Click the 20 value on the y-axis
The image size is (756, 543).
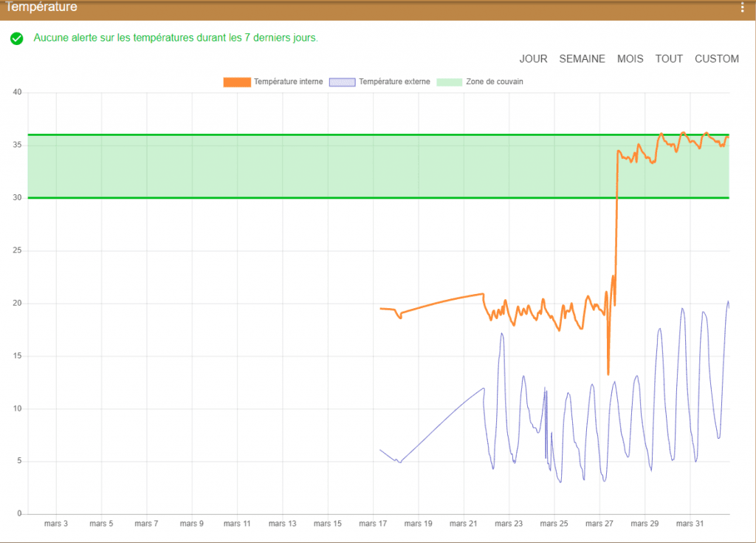(18, 303)
